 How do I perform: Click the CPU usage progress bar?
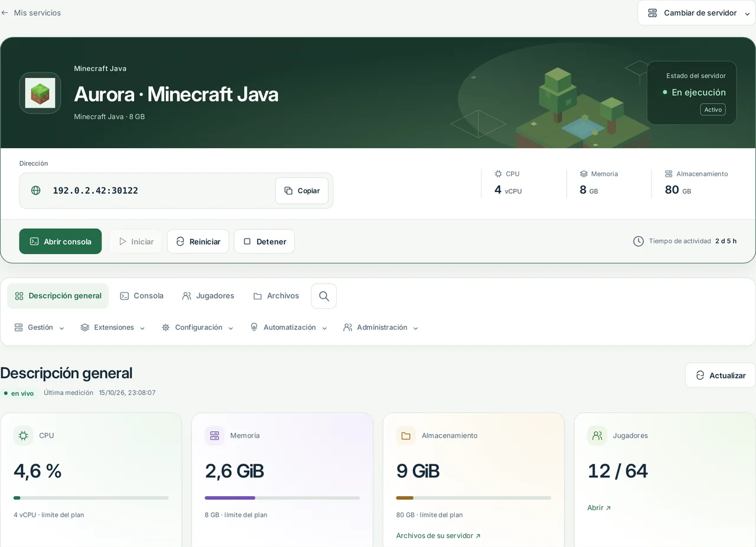click(x=91, y=498)
